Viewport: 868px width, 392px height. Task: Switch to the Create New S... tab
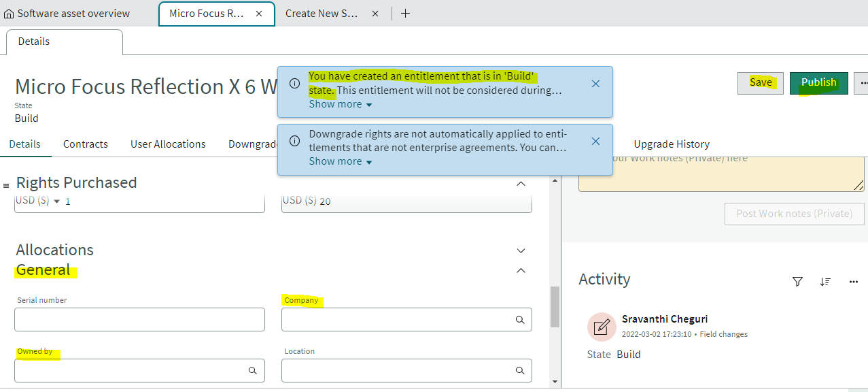click(x=322, y=14)
